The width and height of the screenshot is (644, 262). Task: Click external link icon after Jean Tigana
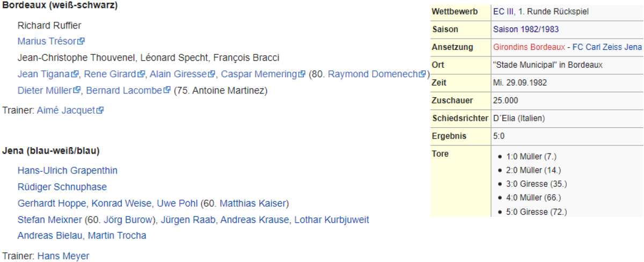pos(76,74)
